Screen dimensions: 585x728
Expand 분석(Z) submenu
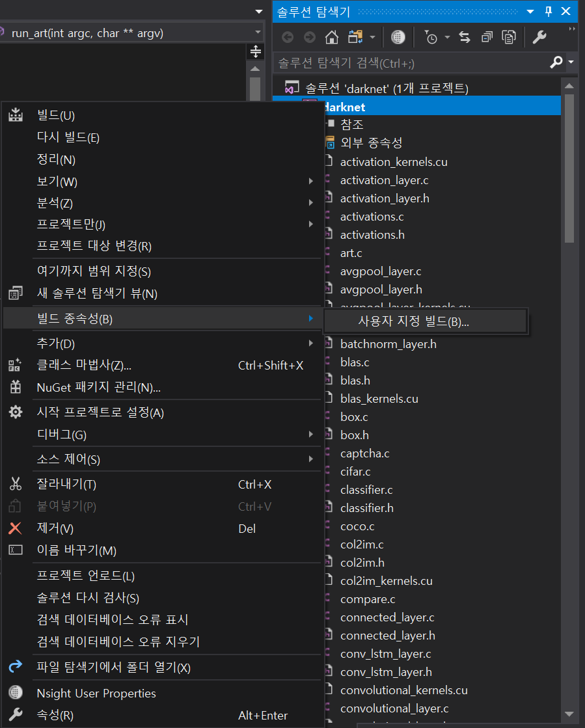[x=163, y=202]
